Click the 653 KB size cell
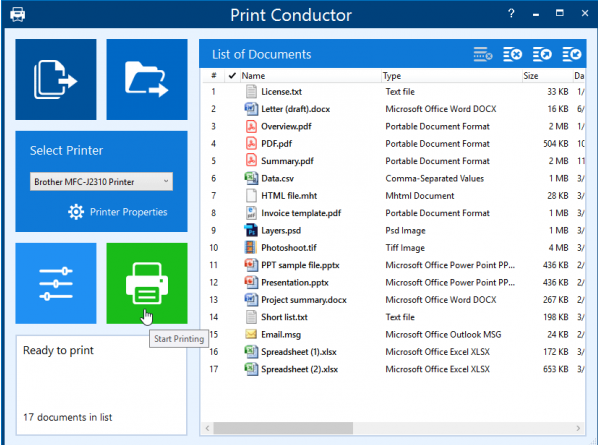 556,369
